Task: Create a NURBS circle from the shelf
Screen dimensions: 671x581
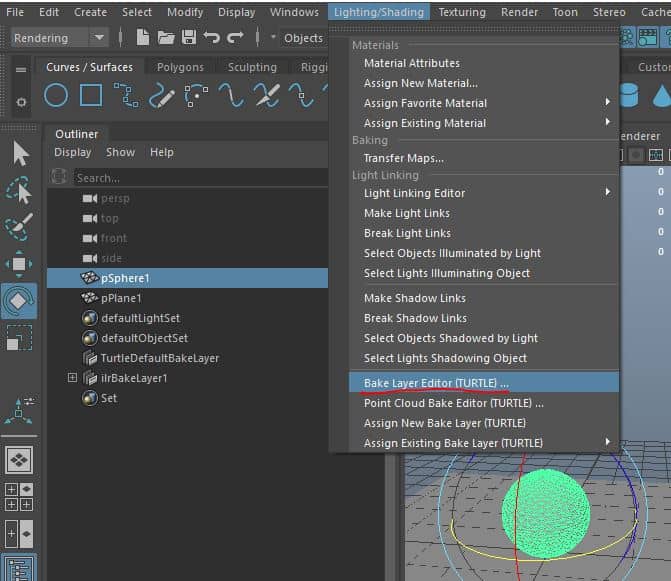Action: point(56,95)
